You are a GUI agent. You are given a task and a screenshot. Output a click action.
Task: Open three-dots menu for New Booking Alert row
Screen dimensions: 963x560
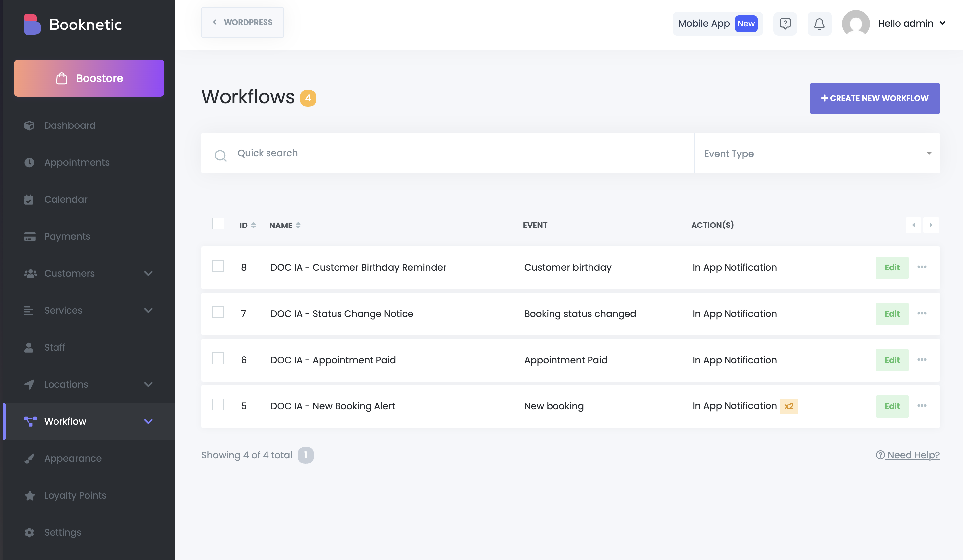click(x=922, y=406)
